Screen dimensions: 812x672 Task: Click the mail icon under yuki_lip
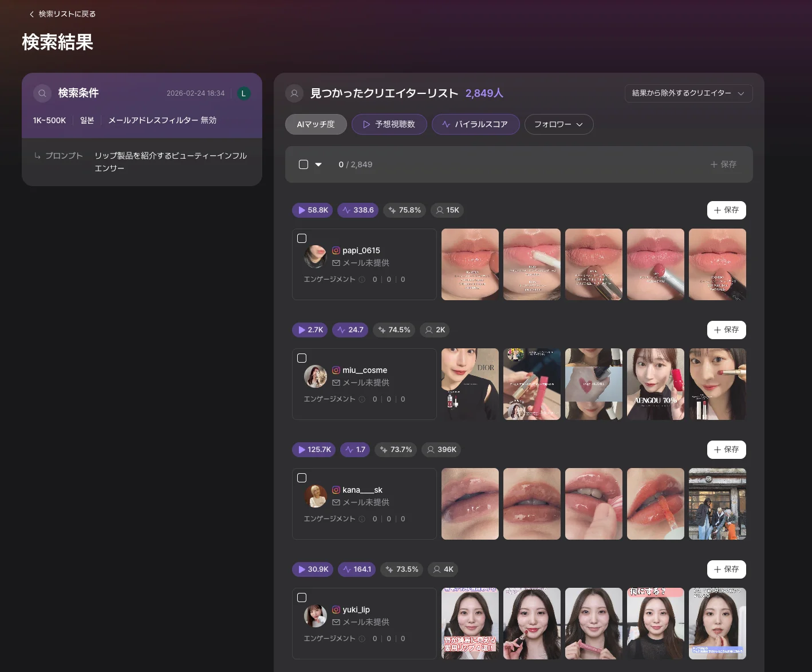coord(336,622)
